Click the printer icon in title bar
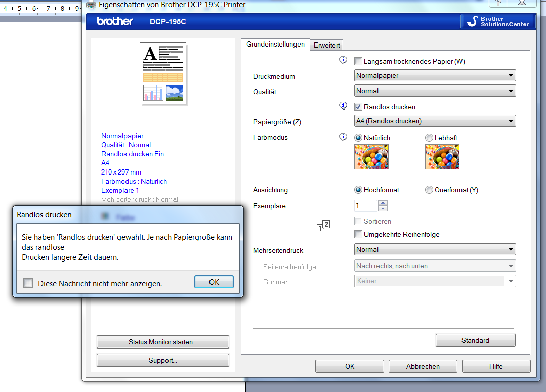The image size is (546, 392). point(91,5)
